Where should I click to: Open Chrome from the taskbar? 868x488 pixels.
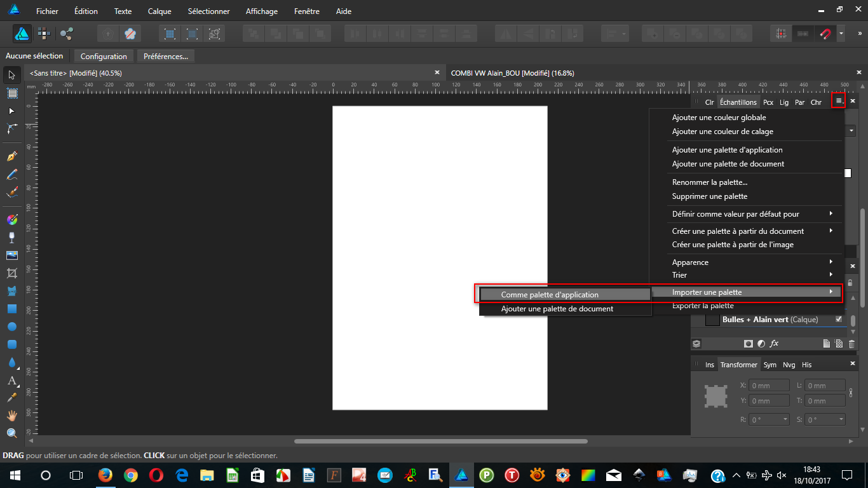pyautogui.click(x=131, y=475)
